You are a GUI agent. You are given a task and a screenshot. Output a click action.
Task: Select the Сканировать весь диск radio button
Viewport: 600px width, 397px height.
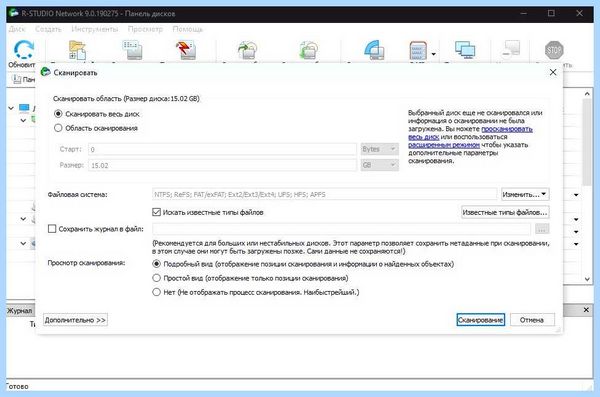(58, 114)
